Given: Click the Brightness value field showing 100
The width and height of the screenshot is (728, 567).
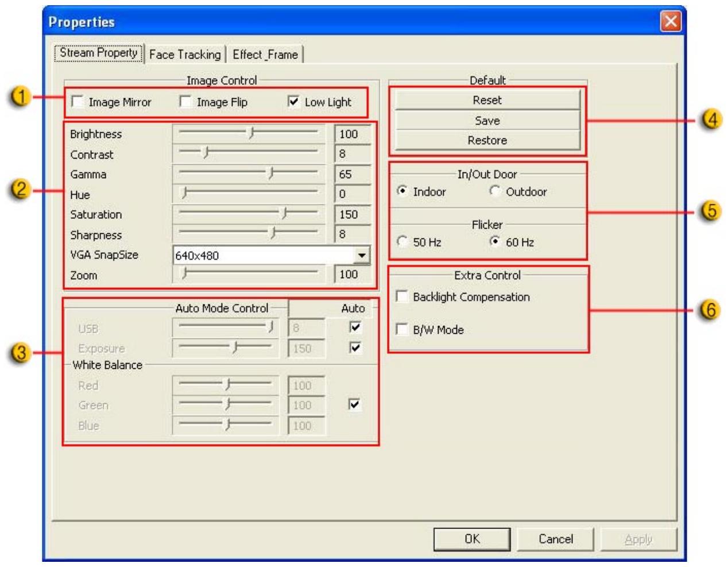Looking at the screenshot, I should click(x=353, y=134).
